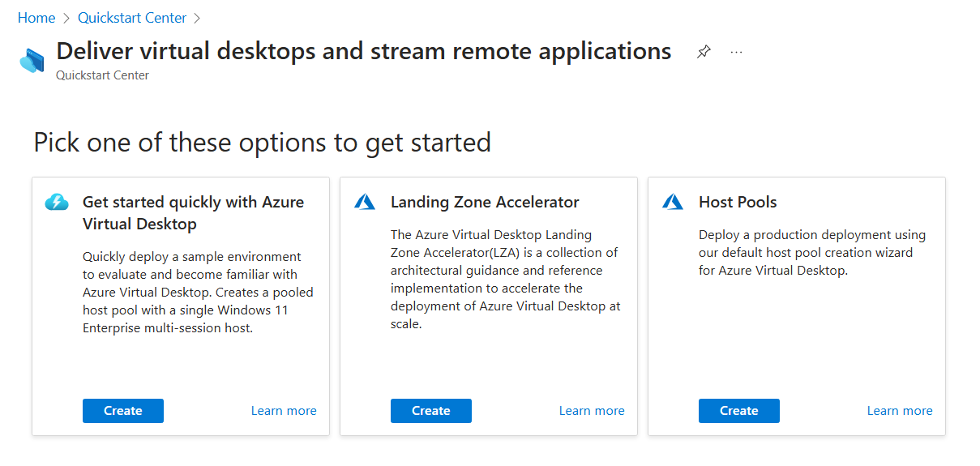Click the pin to dashboard icon
Image resolution: width=980 pixels, height=466 pixels.
click(704, 52)
